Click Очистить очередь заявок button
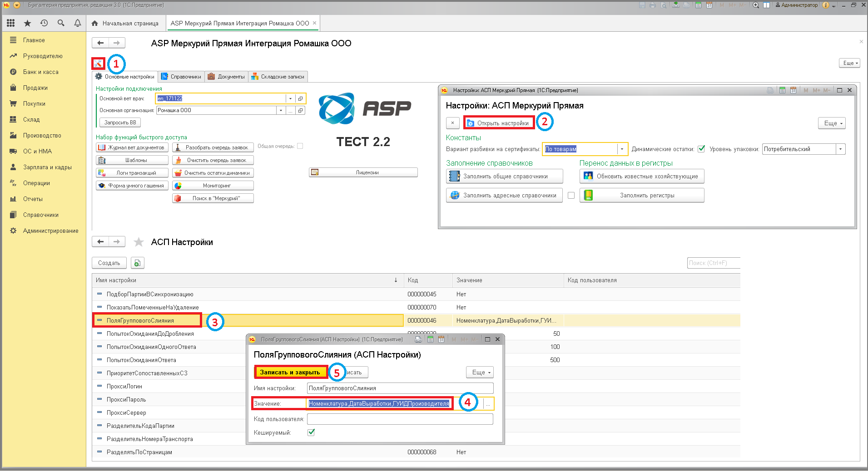This screenshot has height=471, width=868. point(213,160)
